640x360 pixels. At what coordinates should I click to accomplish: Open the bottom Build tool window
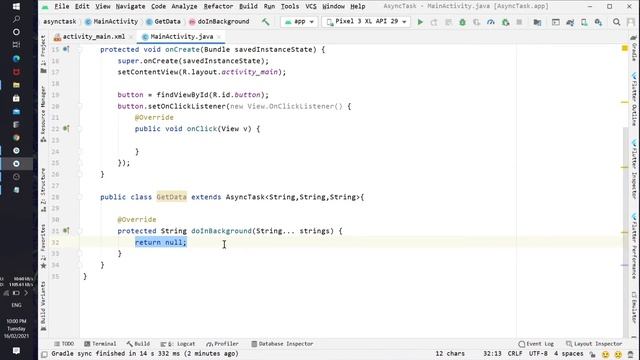tap(138, 344)
